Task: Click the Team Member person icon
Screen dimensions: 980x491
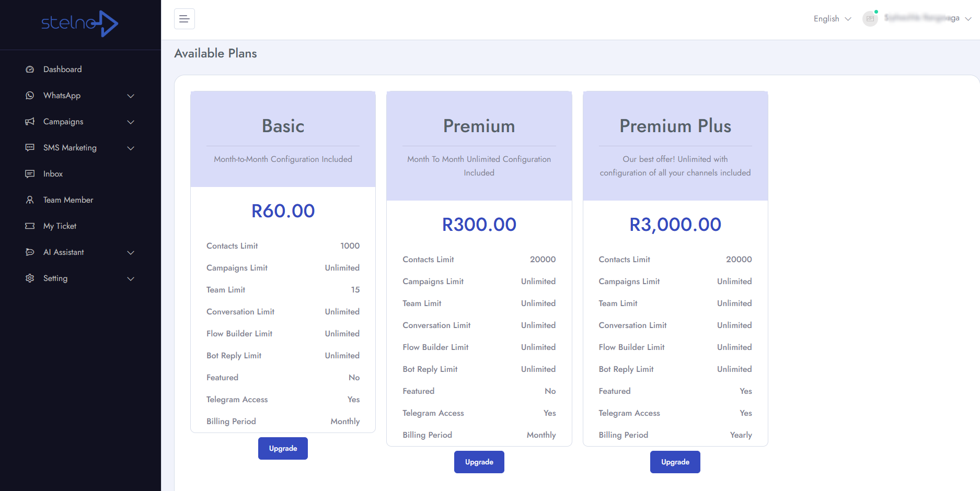Action: point(30,200)
